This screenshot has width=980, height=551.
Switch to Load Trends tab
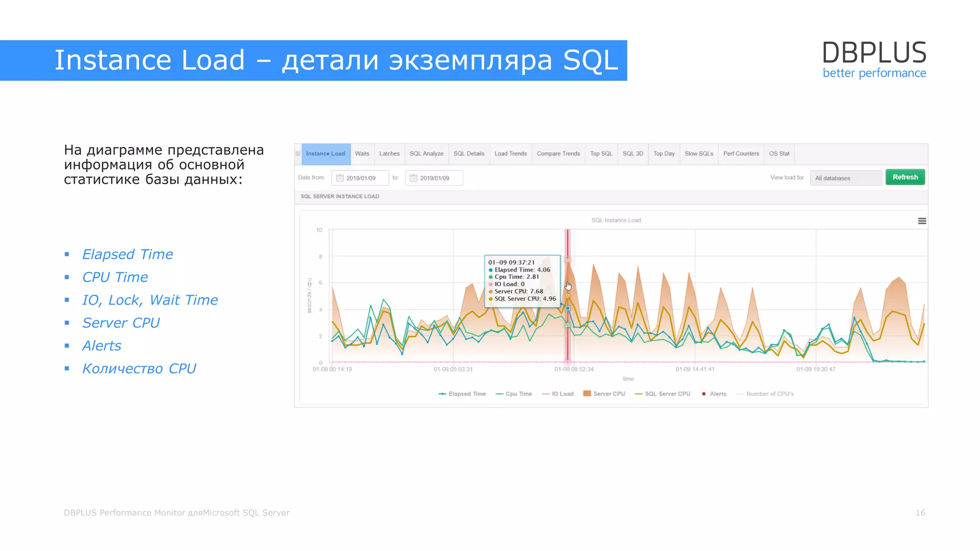click(511, 154)
